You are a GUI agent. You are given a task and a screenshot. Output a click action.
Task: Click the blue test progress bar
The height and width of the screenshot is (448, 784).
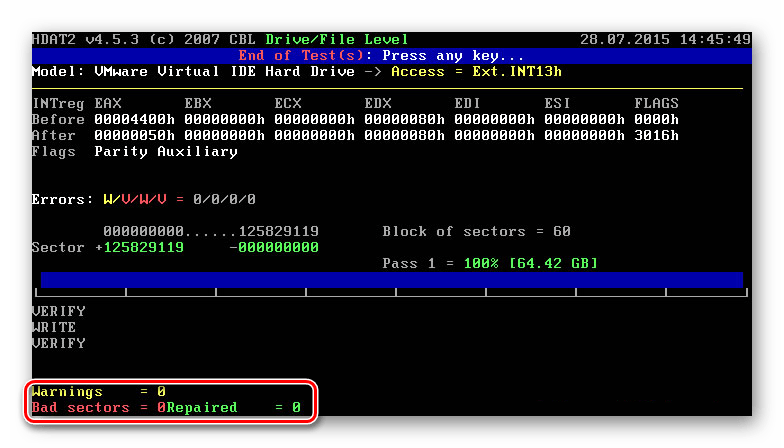click(x=392, y=280)
